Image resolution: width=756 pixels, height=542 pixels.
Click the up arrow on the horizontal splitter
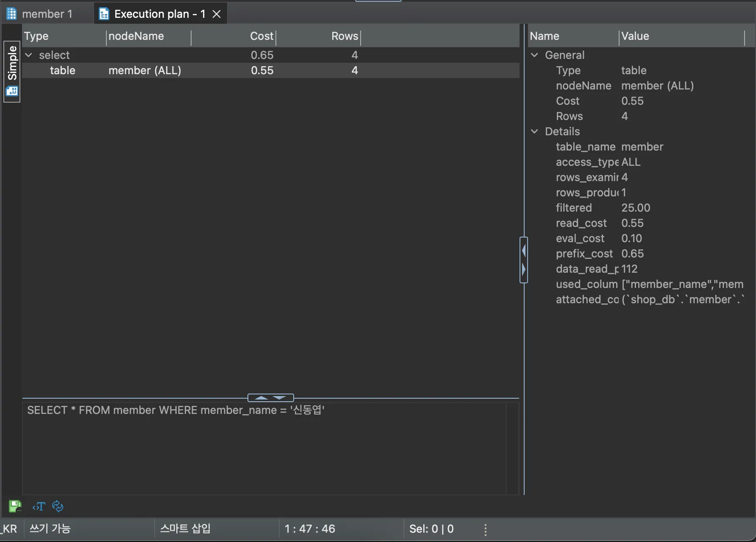(261, 398)
